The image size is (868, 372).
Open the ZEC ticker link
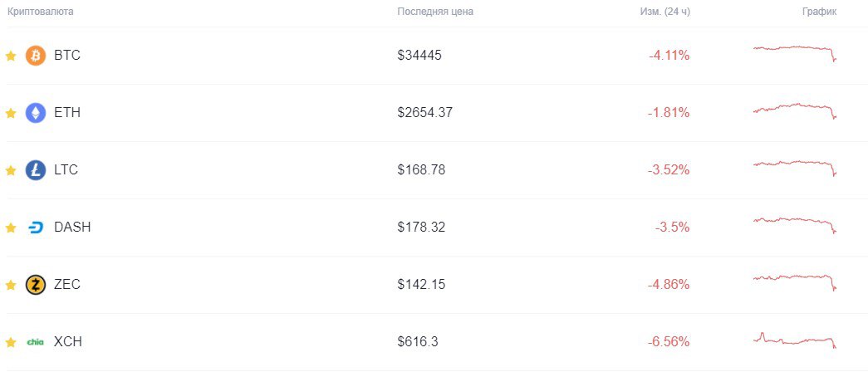(x=67, y=285)
